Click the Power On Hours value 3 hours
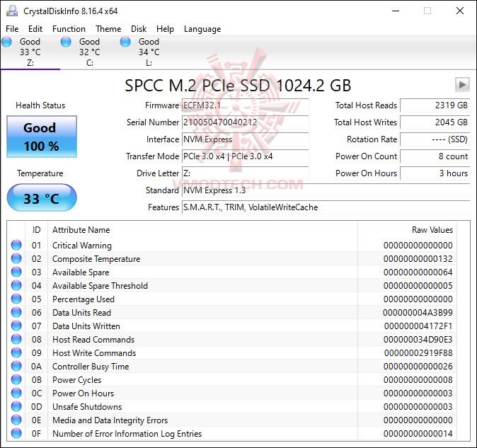Screen dimensions: 477x448 pos(435,173)
